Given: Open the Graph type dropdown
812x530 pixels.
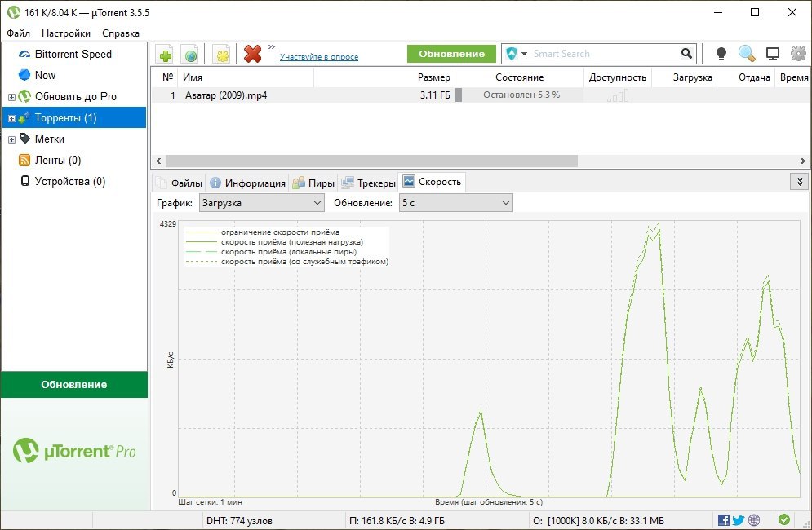Looking at the screenshot, I should (x=261, y=203).
